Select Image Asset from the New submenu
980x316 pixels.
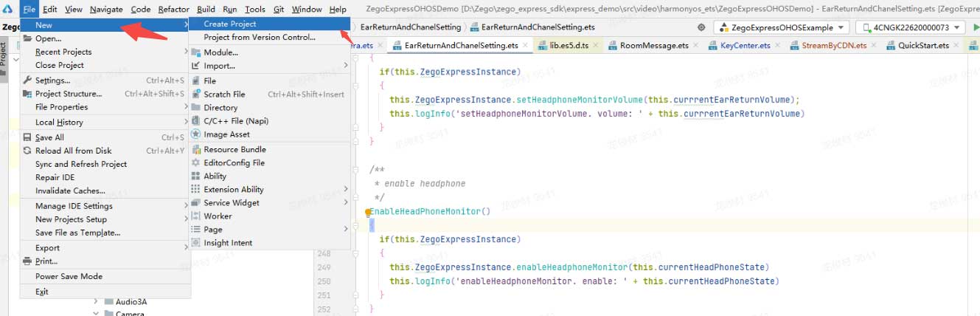[226, 134]
